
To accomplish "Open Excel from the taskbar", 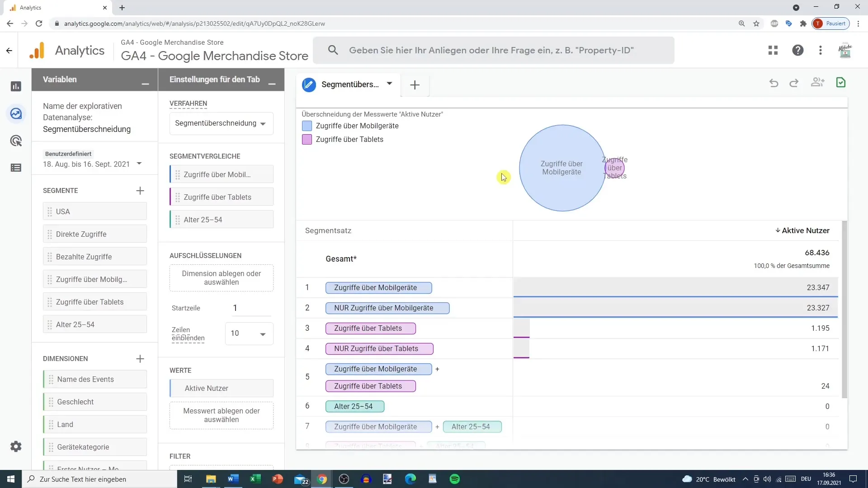I will click(x=255, y=479).
